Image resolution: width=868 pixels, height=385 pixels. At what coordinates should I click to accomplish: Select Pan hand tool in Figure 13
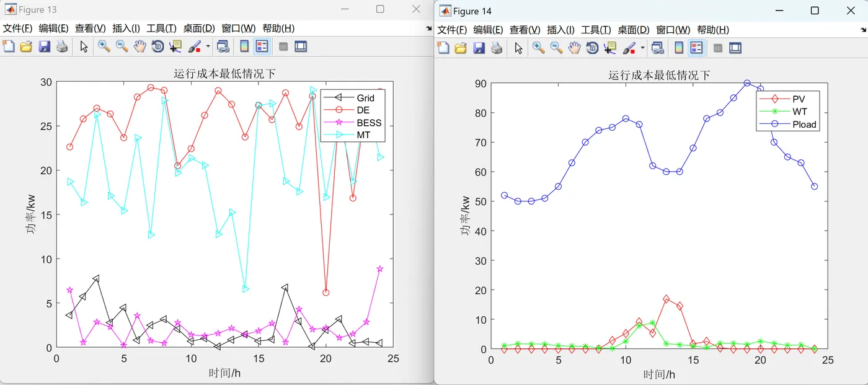pyautogui.click(x=140, y=46)
